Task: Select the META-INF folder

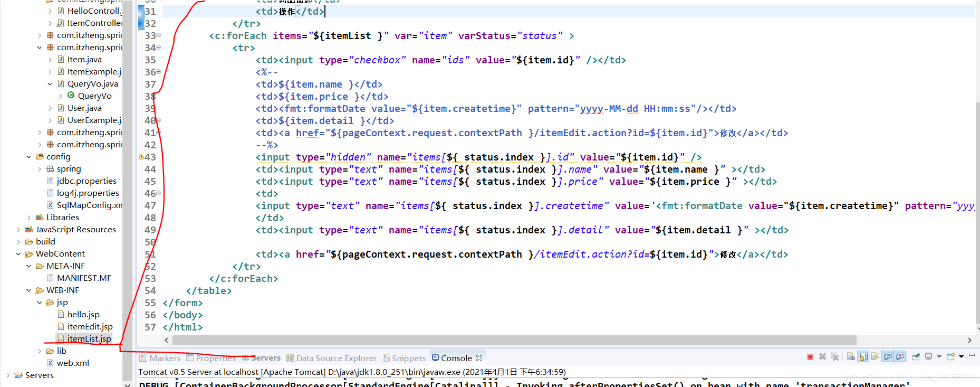Action: point(65,266)
